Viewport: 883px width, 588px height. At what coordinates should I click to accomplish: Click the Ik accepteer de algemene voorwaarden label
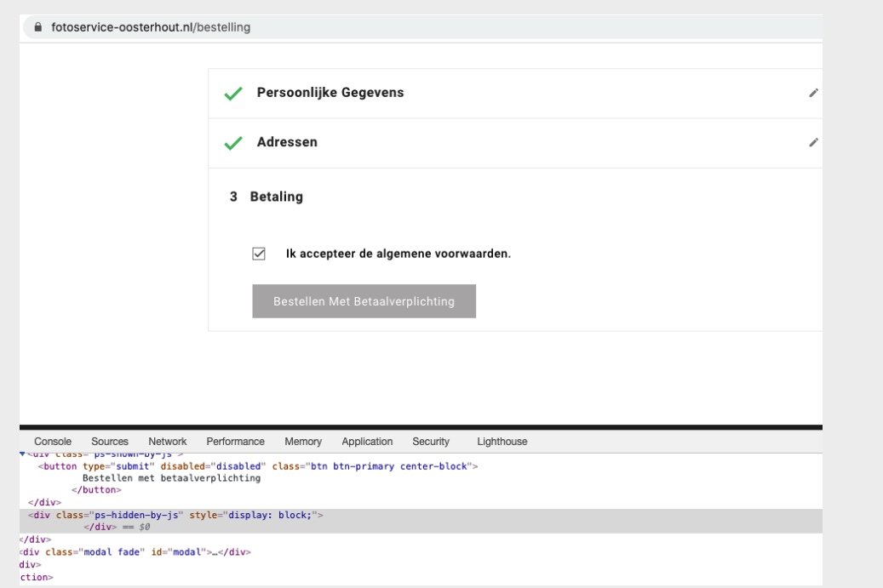click(398, 254)
